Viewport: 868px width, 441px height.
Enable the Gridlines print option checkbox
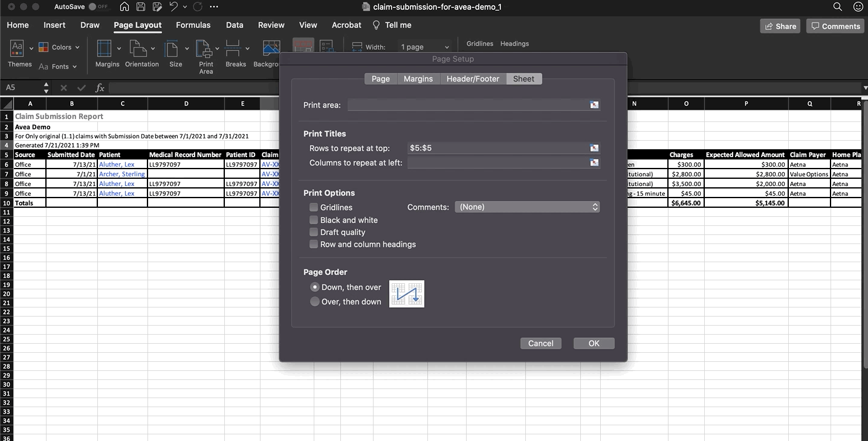pyautogui.click(x=314, y=207)
